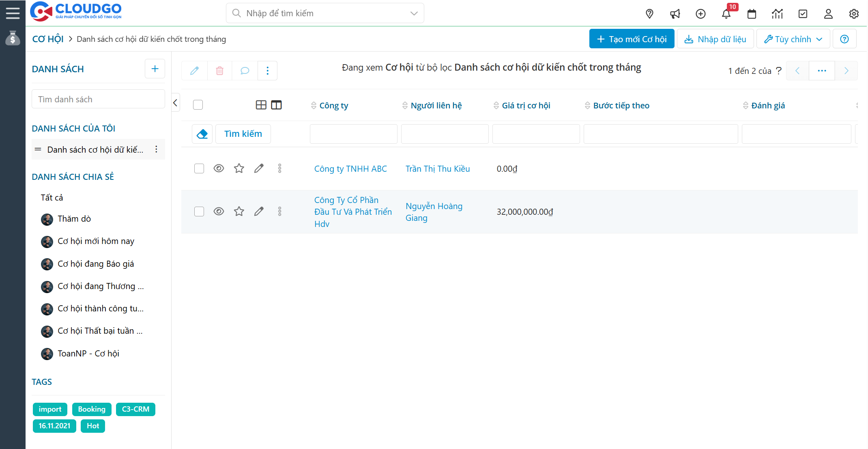Open the analytics chart icon
This screenshot has height=449, width=868.
click(x=778, y=13)
